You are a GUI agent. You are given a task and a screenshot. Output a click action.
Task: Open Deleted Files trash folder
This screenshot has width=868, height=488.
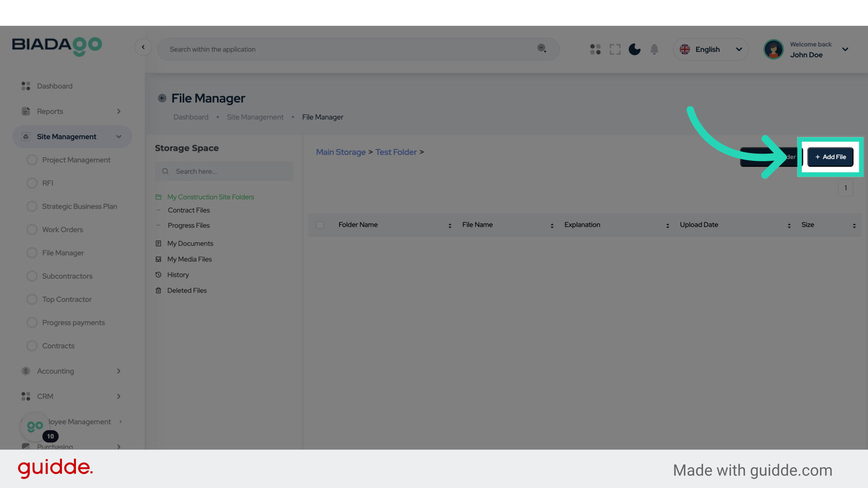pyautogui.click(x=187, y=291)
